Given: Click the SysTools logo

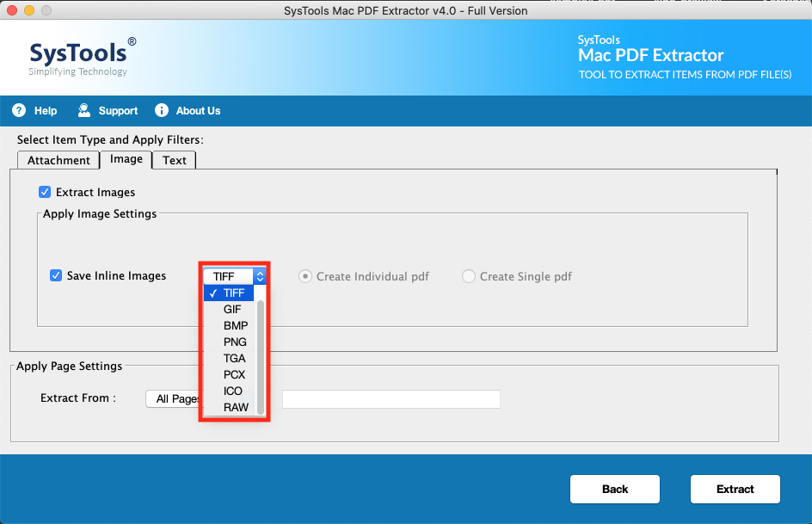Looking at the screenshot, I should coord(83,57).
